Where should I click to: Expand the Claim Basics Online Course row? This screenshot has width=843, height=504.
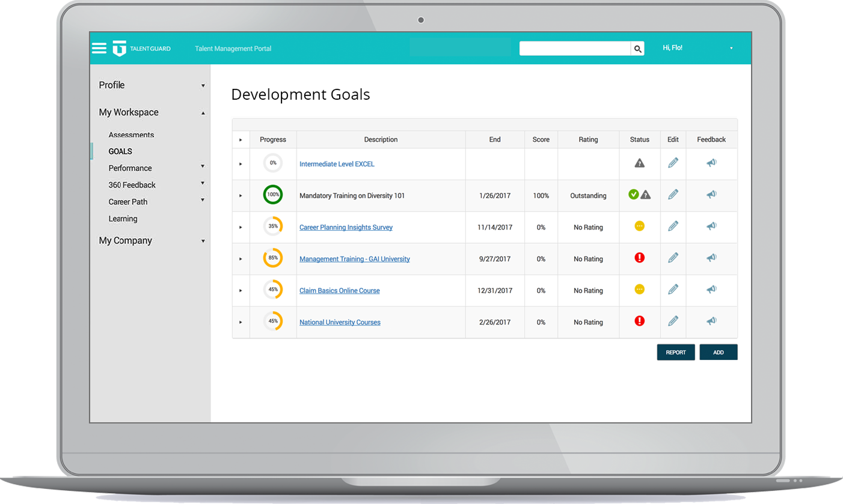click(241, 291)
